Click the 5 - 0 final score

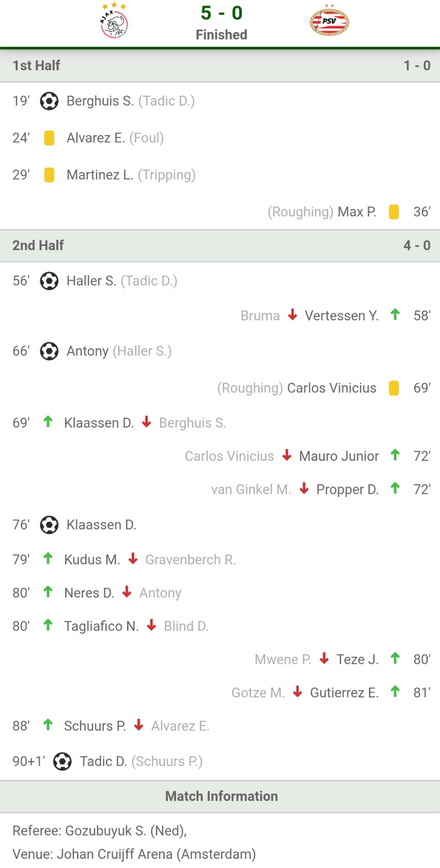coord(222,13)
